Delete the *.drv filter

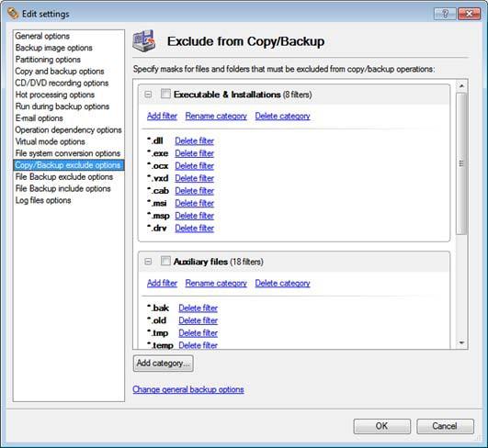[195, 229]
